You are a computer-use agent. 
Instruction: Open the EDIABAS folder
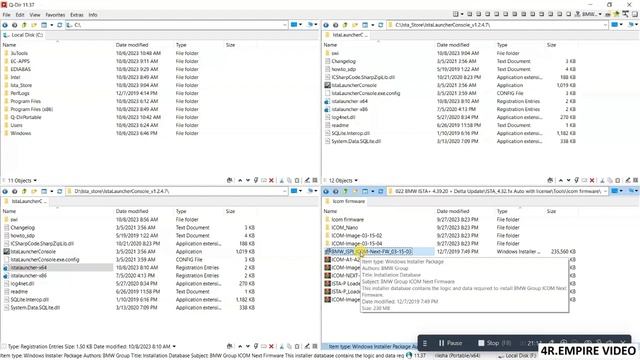pos(20,69)
